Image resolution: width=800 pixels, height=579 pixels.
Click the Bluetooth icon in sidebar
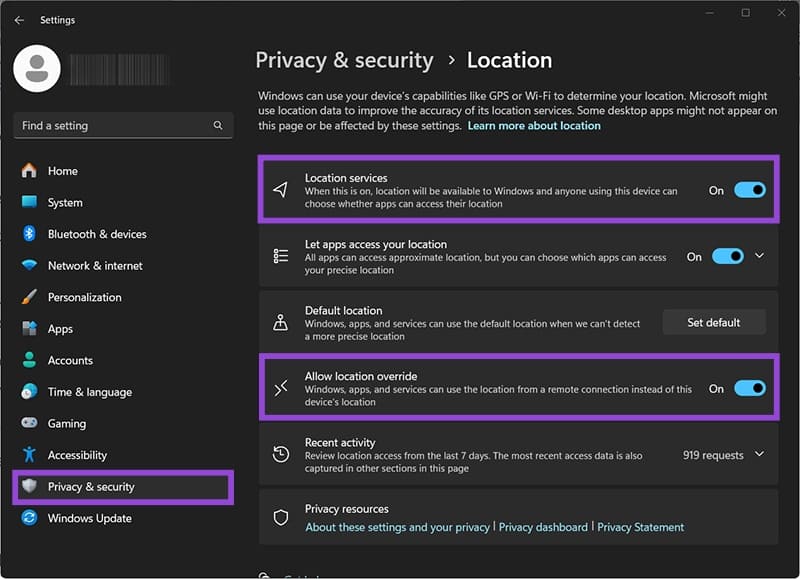pos(29,234)
